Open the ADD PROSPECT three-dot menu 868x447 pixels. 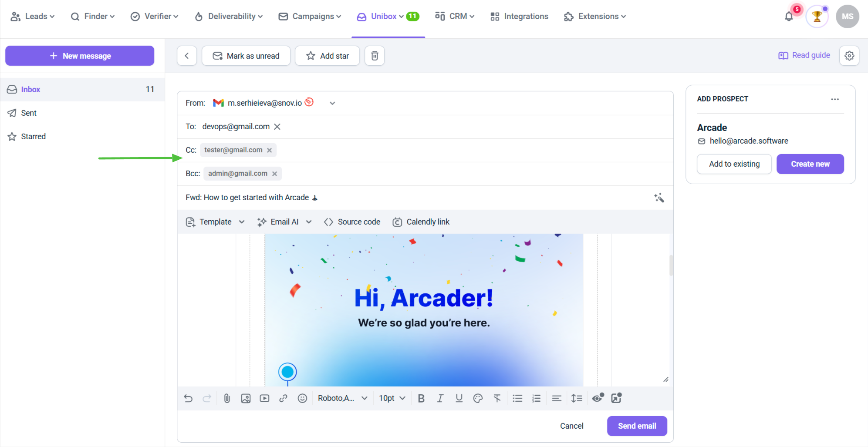[x=835, y=99]
